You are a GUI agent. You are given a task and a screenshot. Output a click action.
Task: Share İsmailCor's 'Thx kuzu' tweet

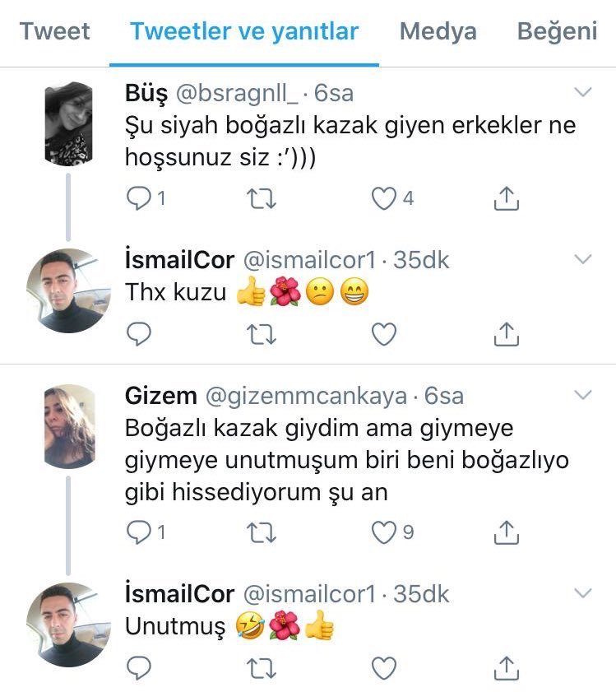[x=507, y=333]
